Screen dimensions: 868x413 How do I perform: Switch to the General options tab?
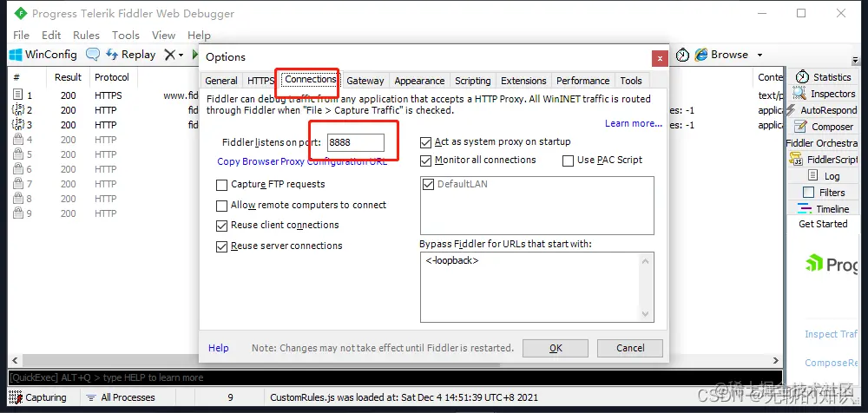point(220,81)
